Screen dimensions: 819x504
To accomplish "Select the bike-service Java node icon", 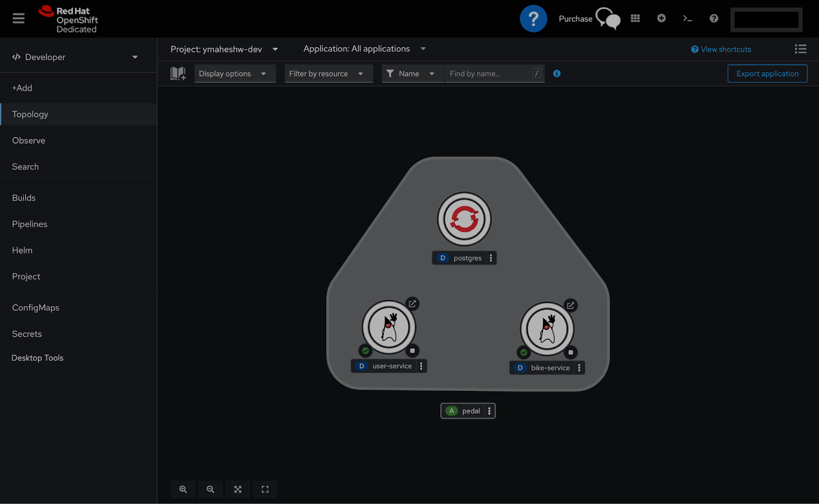I will pos(547,329).
